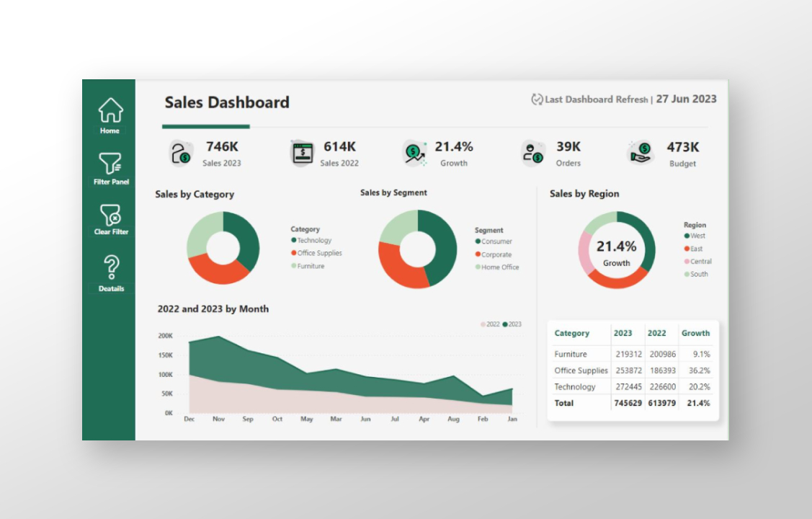The image size is (812, 519).
Task: Click the Budget hand-coin icon
Action: pos(641,153)
